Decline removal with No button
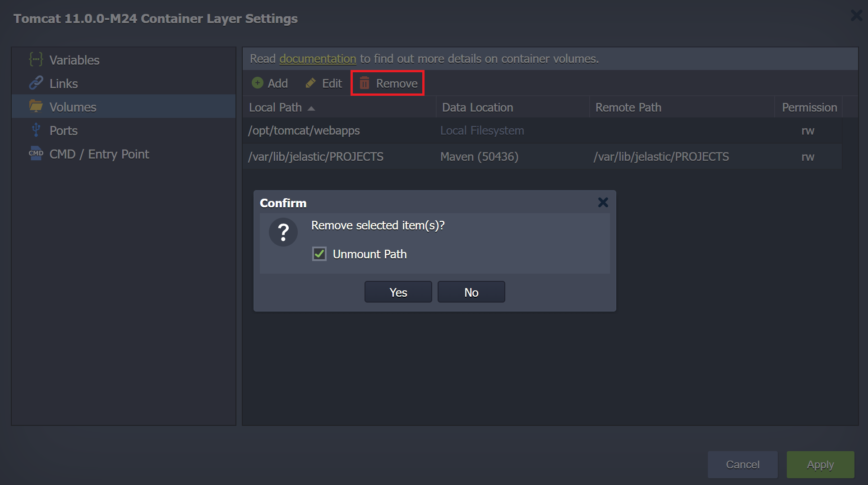868x485 pixels. point(471,292)
